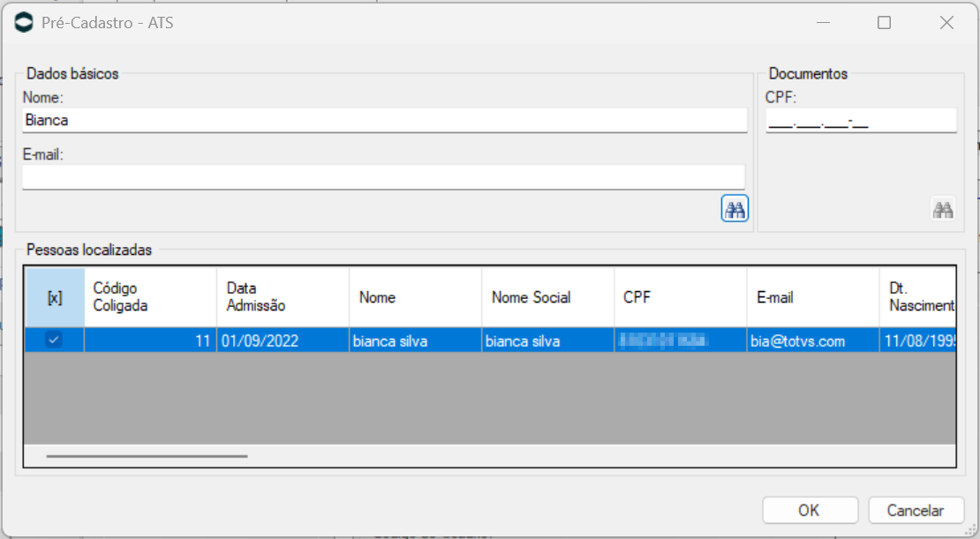Confirm with the OK button
The height and width of the screenshot is (539, 980).
(x=810, y=510)
